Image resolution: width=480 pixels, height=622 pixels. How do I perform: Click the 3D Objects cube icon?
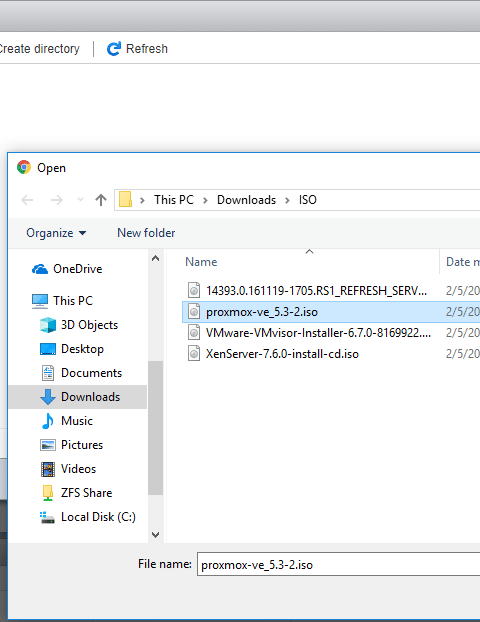tap(48, 325)
